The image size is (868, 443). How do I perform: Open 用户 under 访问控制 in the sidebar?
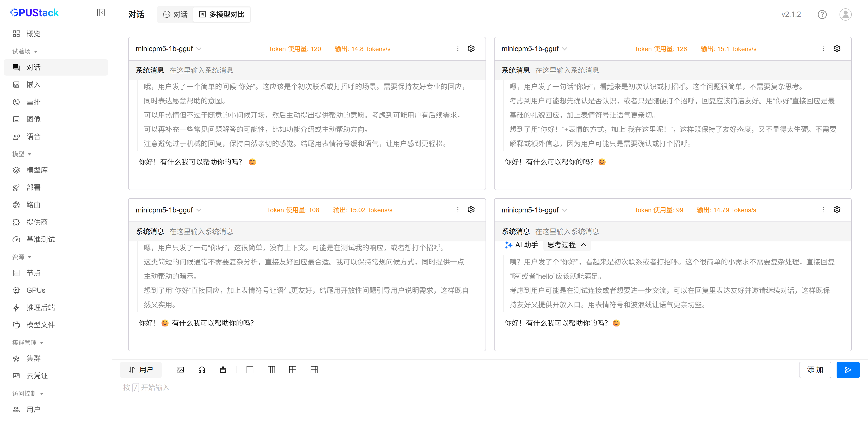click(x=56, y=410)
